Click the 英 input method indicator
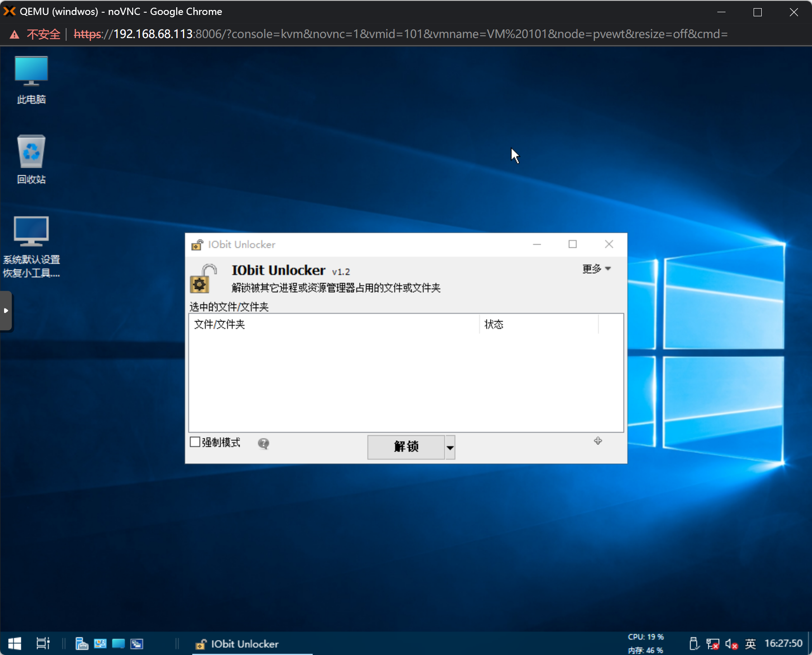 tap(750, 643)
